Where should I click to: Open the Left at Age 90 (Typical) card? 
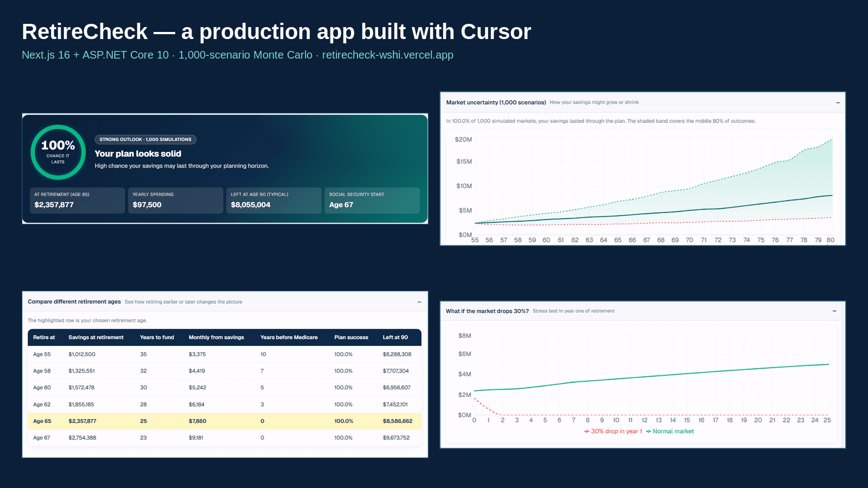point(273,201)
